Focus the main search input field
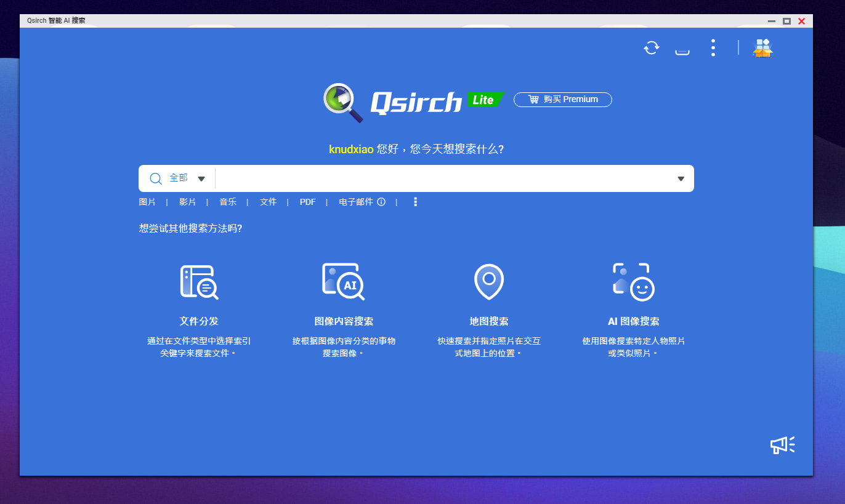 coord(443,178)
